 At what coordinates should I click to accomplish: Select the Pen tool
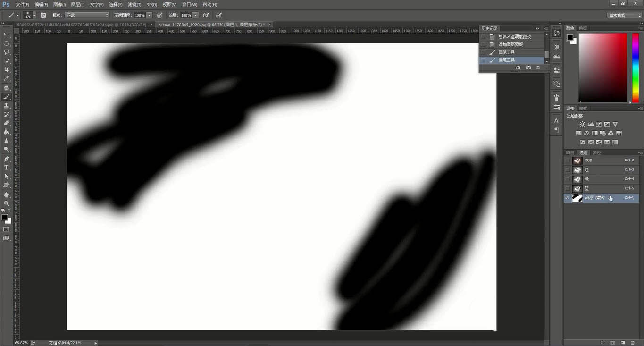click(7, 159)
